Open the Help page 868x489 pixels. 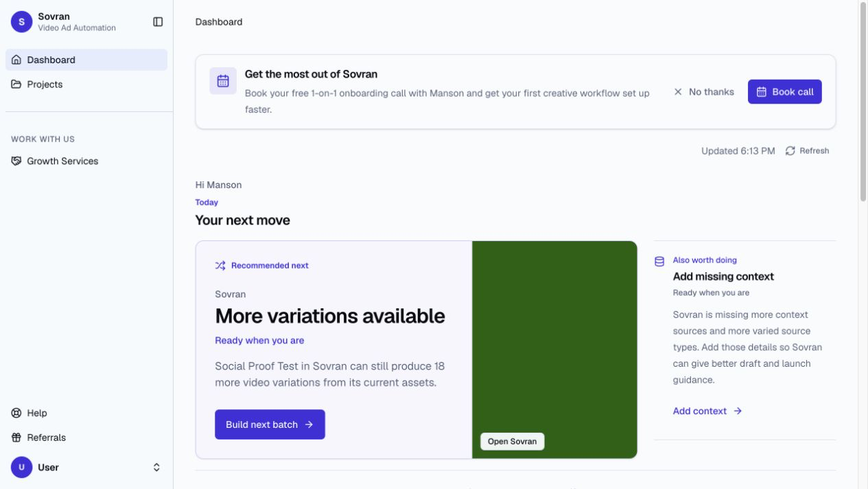tap(86, 413)
